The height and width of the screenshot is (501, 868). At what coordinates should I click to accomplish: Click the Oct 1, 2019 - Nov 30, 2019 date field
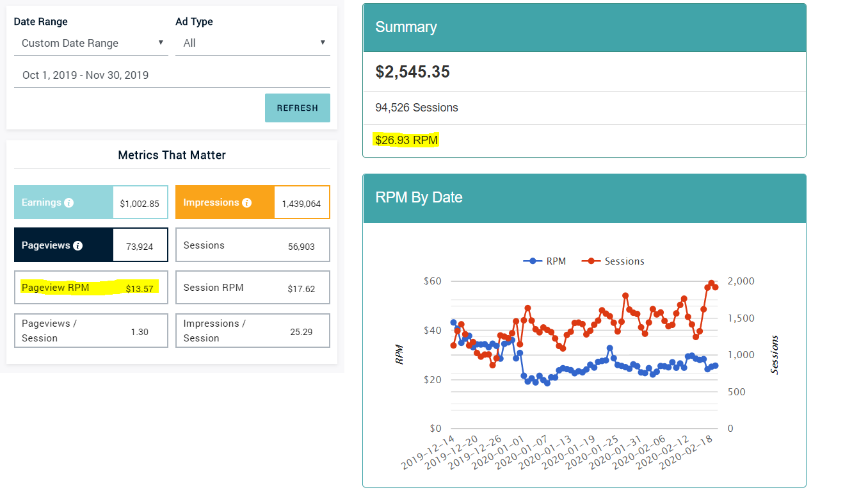172,75
